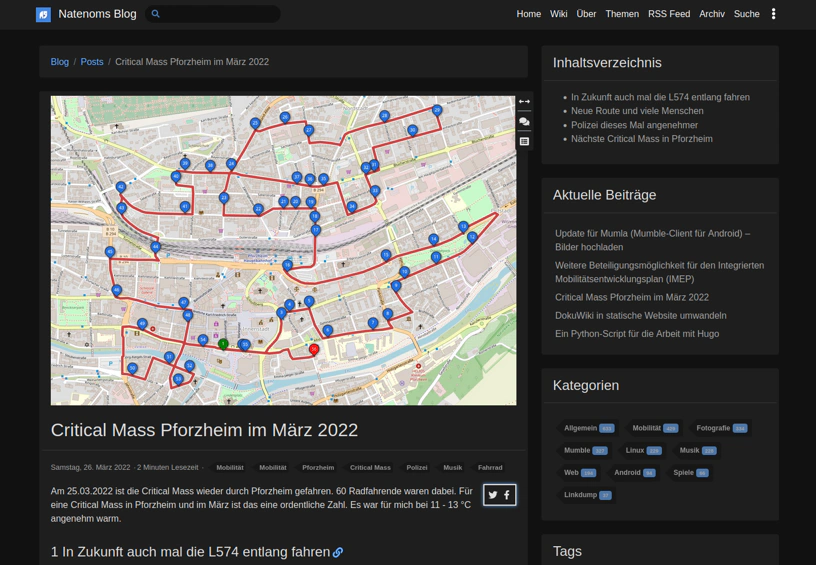Select the Web category
Image resolution: width=816 pixels, height=565 pixels.
click(579, 473)
